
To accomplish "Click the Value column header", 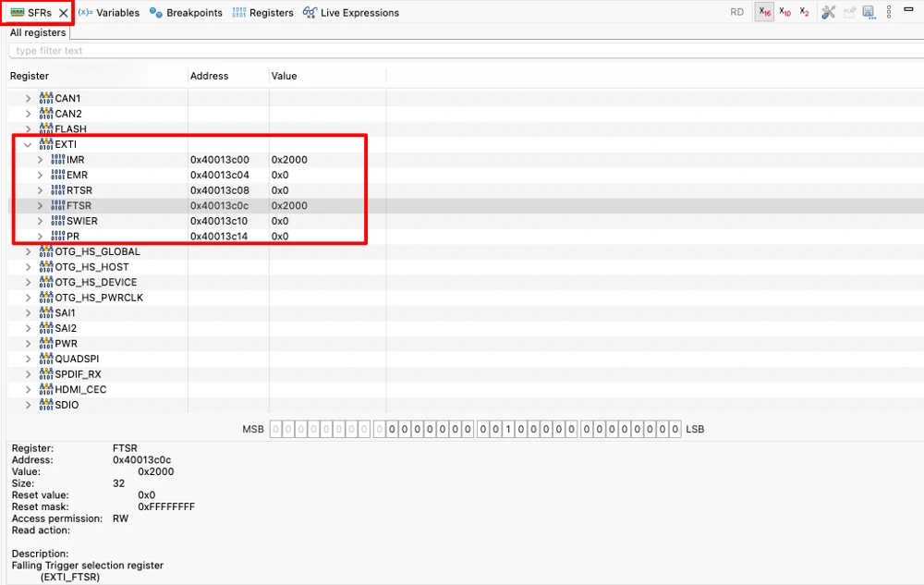I will 284,76.
